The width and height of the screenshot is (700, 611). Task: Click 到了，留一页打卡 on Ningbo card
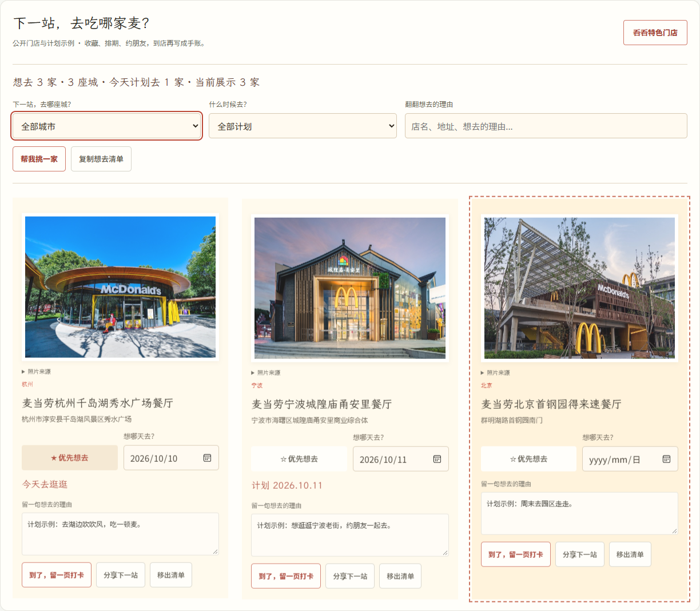(x=286, y=576)
